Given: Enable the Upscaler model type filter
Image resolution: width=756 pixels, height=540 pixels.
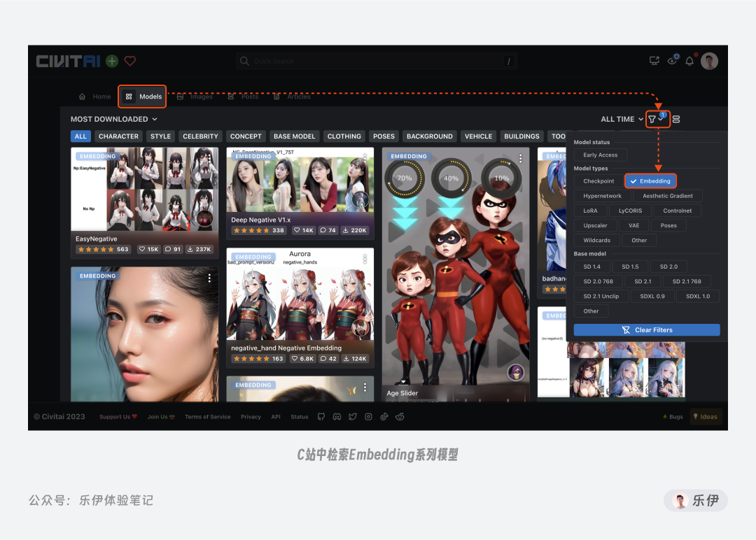Looking at the screenshot, I should [x=595, y=226].
